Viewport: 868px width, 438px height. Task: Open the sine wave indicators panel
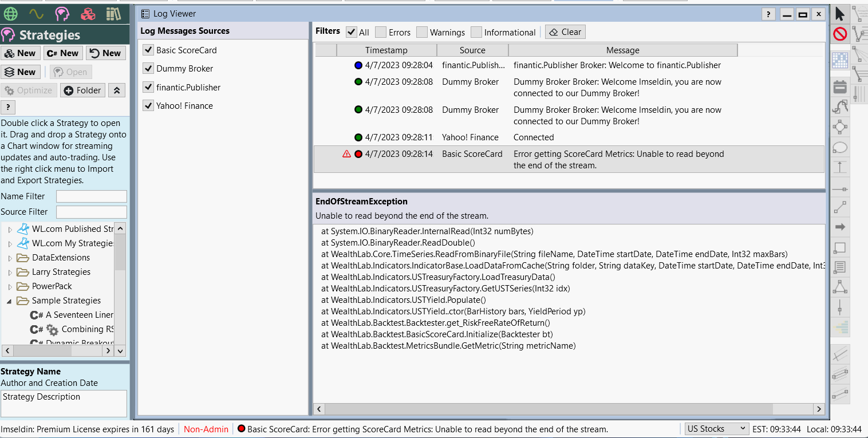click(37, 14)
